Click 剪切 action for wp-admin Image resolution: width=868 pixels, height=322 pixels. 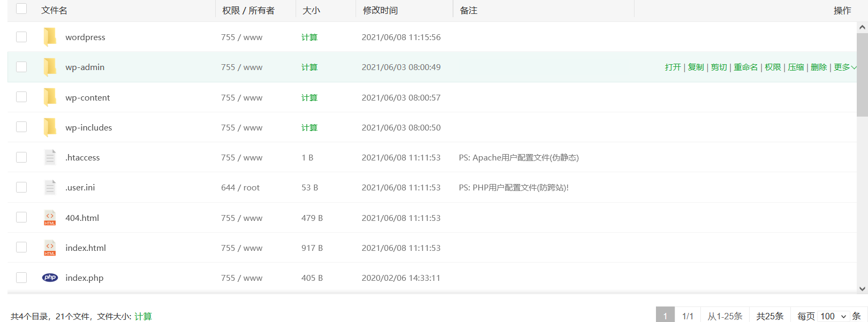[x=719, y=67]
